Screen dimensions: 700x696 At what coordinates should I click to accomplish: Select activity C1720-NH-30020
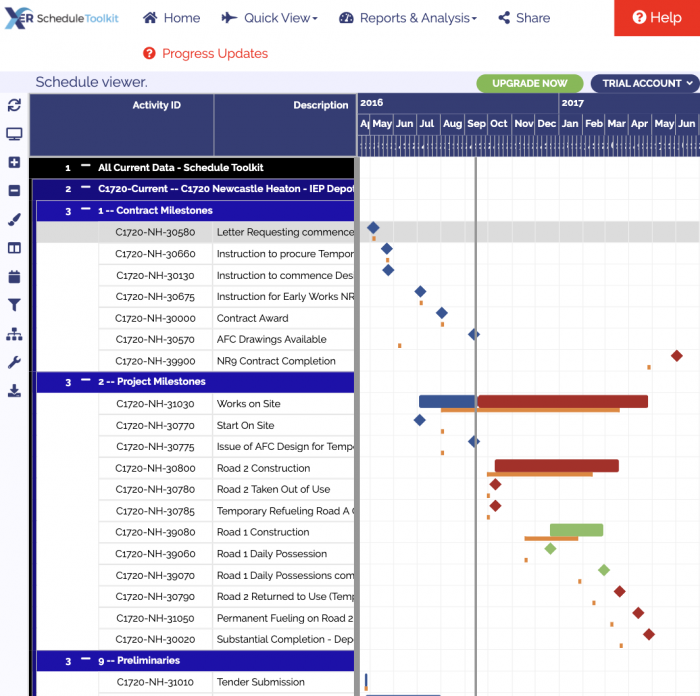(x=155, y=640)
